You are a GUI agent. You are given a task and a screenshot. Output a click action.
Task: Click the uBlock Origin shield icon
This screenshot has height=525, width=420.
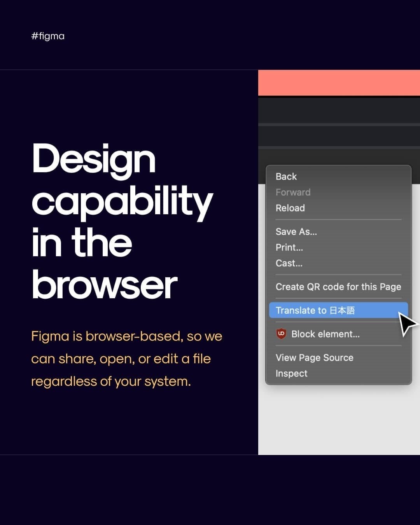281,334
